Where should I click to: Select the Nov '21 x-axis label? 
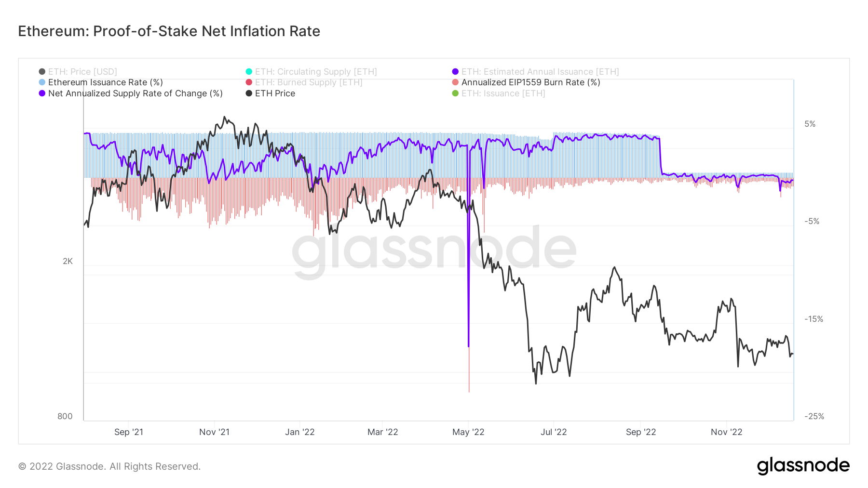click(x=215, y=432)
